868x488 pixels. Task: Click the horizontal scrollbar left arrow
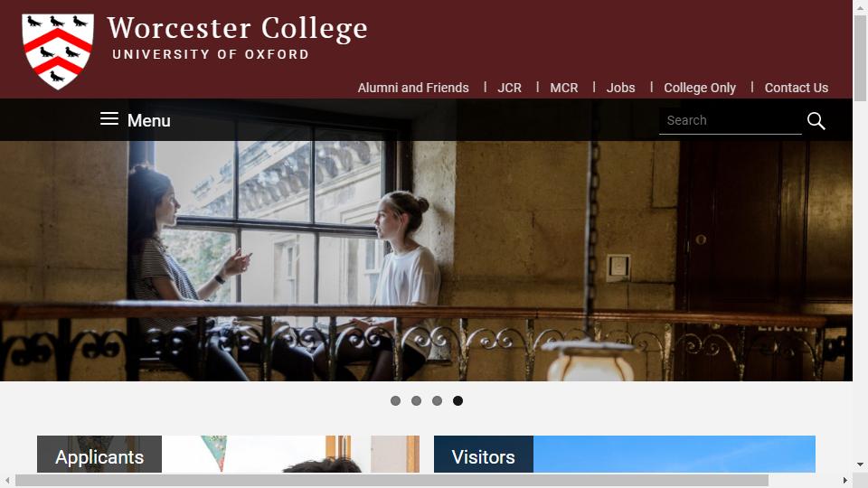pyautogui.click(x=7, y=480)
